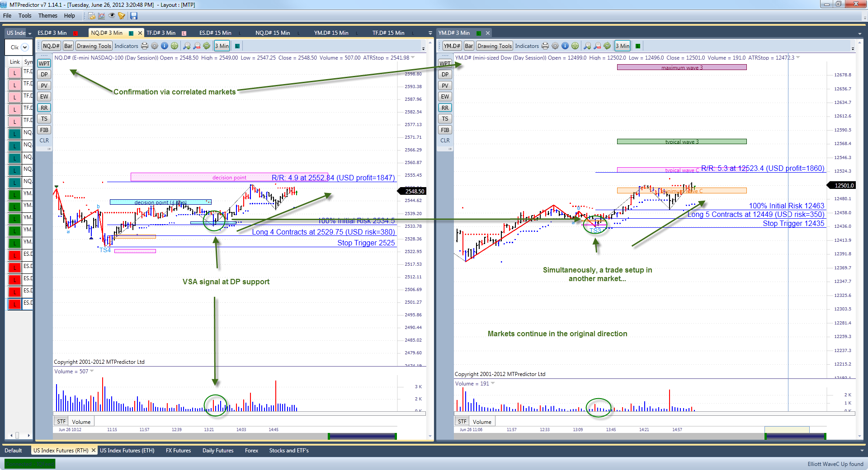Click the blue info icon on YM.D# toolbar

pos(565,46)
